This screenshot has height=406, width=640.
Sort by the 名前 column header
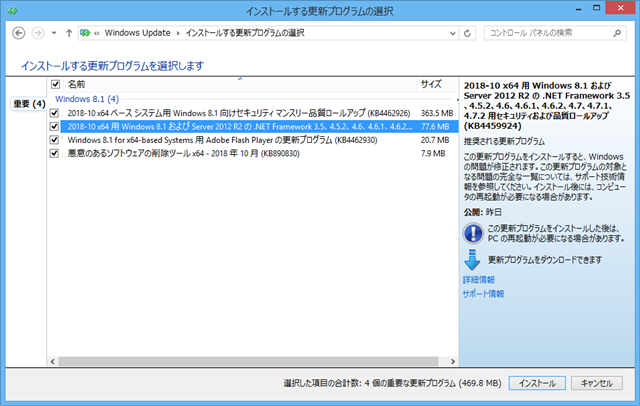click(x=76, y=84)
